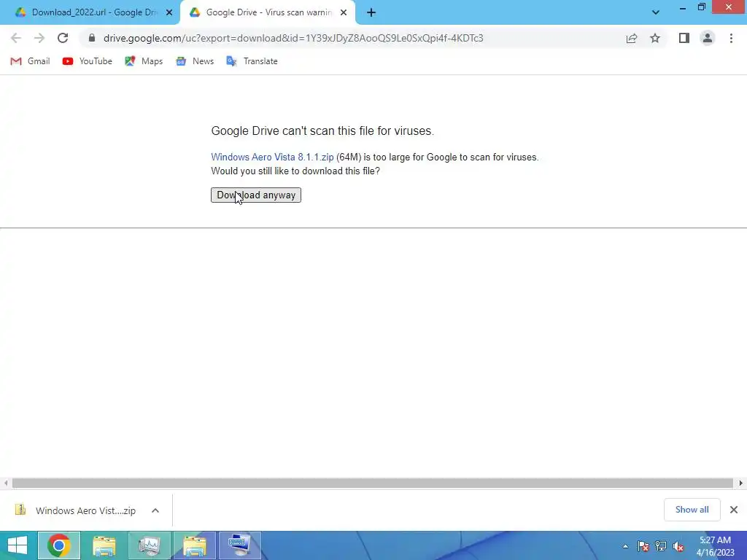Screen dimensions: 747x560
Task: Click the Chrome taskbar icon
Action: click(x=59, y=545)
